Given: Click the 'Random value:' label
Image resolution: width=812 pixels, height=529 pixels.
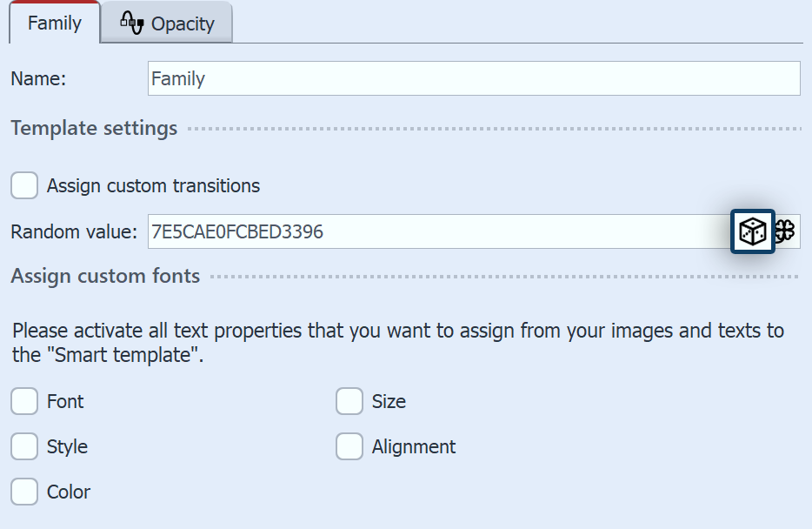Looking at the screenshot, I should (x=74, y=231).
